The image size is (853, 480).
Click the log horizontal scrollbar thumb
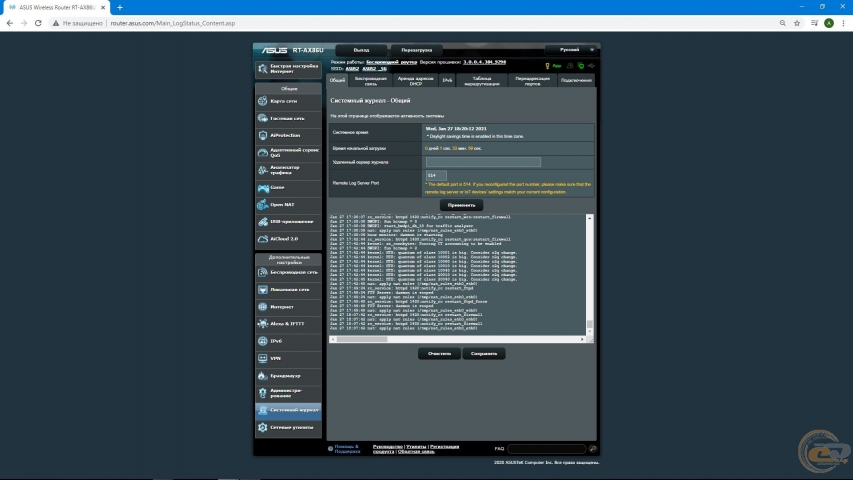[362, 339]
